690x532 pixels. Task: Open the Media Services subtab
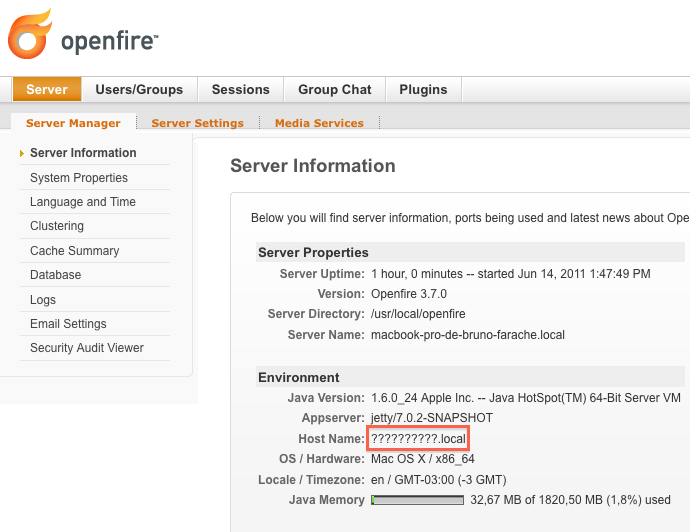[319, 123]
